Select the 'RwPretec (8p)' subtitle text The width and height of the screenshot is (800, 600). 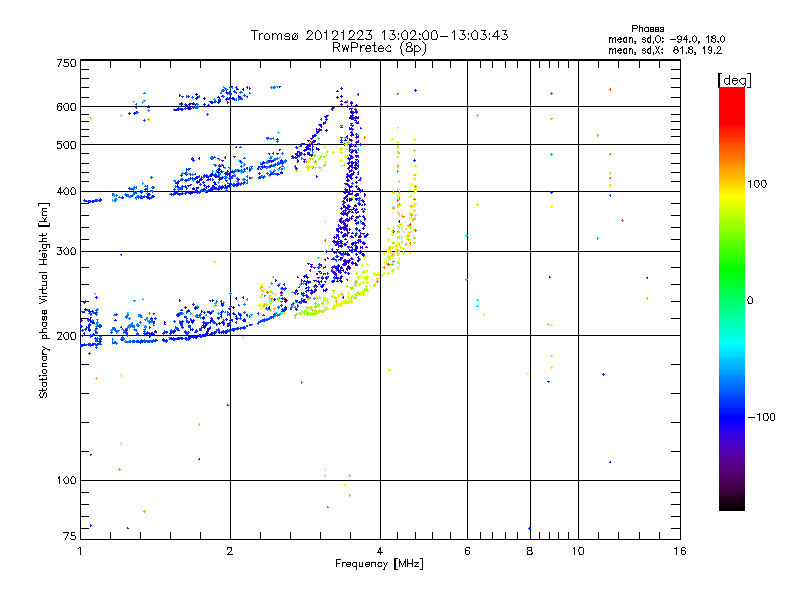[379, 48]
